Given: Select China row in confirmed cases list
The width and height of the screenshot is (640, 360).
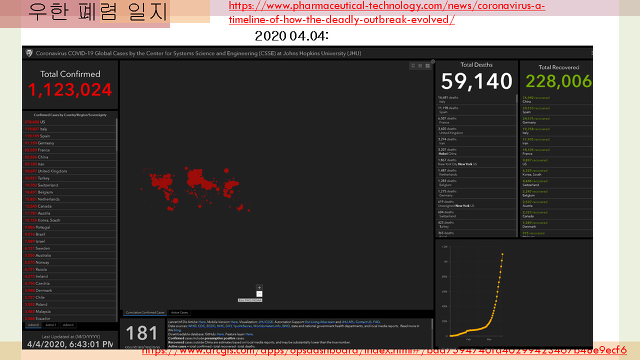Looking at the screenshot, I should point(70,157).
